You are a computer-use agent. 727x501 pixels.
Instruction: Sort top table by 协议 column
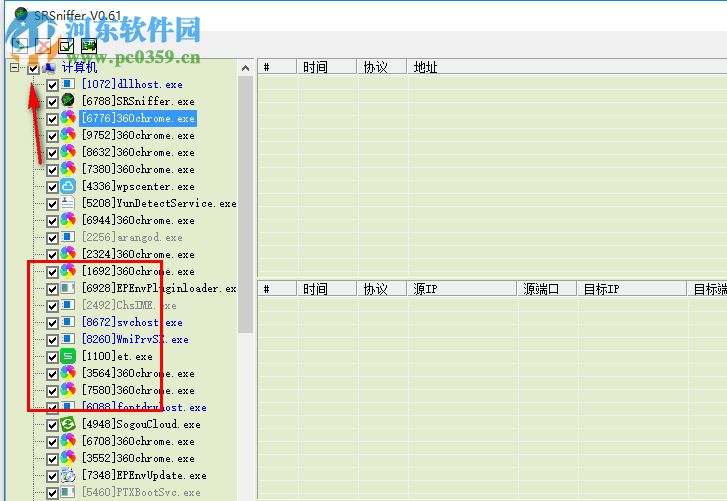(382, 67)
